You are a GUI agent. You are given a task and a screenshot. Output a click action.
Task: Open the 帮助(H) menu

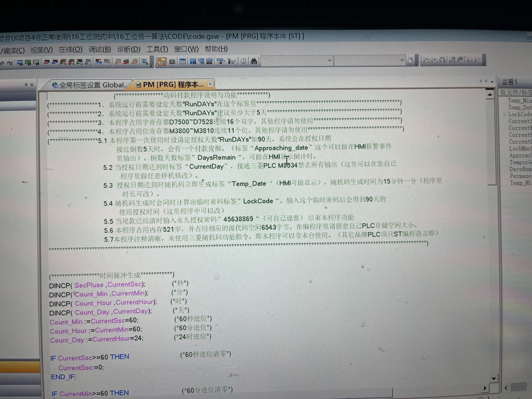tap(216, 49)
